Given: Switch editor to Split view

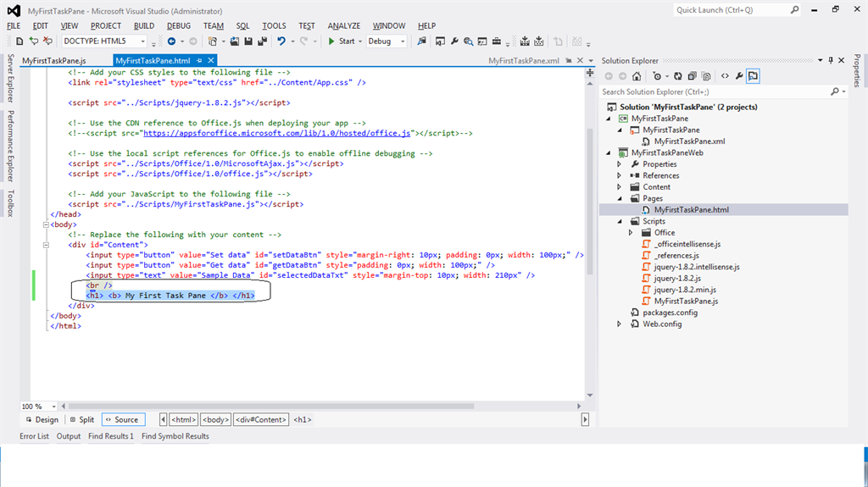Looking at the screenshot, I should (x=83, y=419).
